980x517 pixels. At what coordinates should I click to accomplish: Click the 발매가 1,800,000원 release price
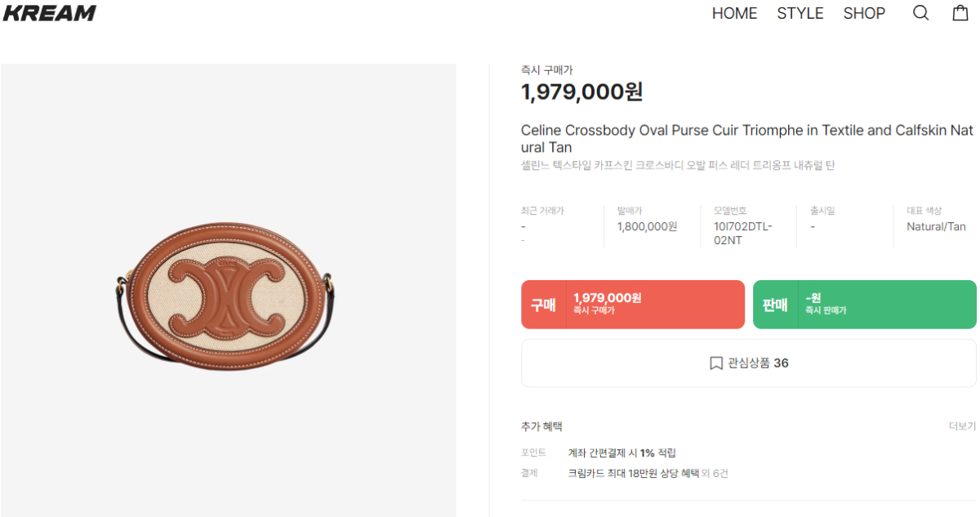(x=647, y=226)
